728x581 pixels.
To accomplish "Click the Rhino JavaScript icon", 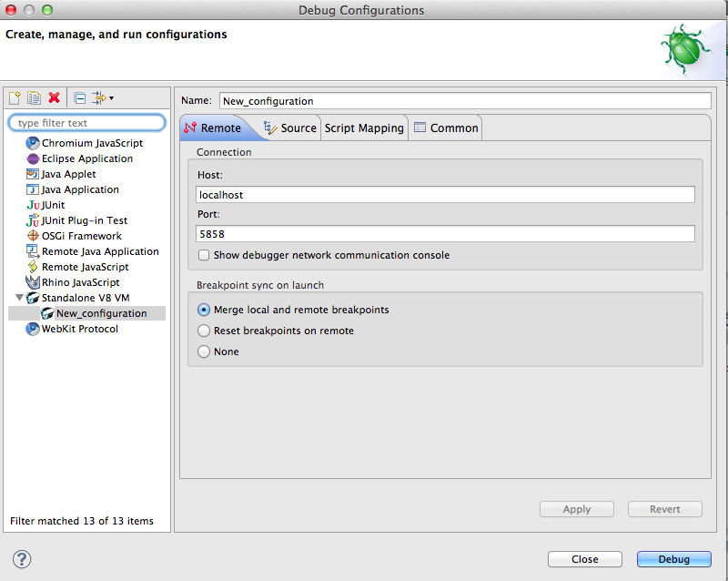I will 33,282.
